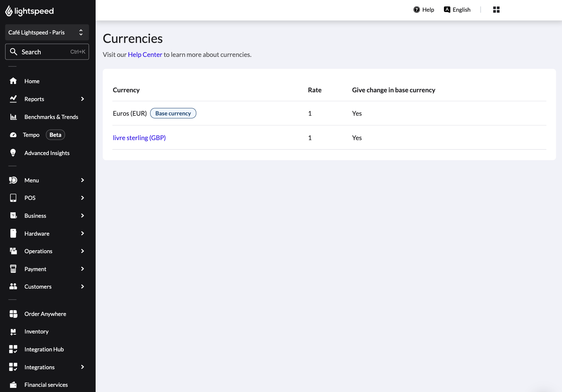Open the Home page
Viewport: 562px width, 392px height.
(x=32, y=81)
